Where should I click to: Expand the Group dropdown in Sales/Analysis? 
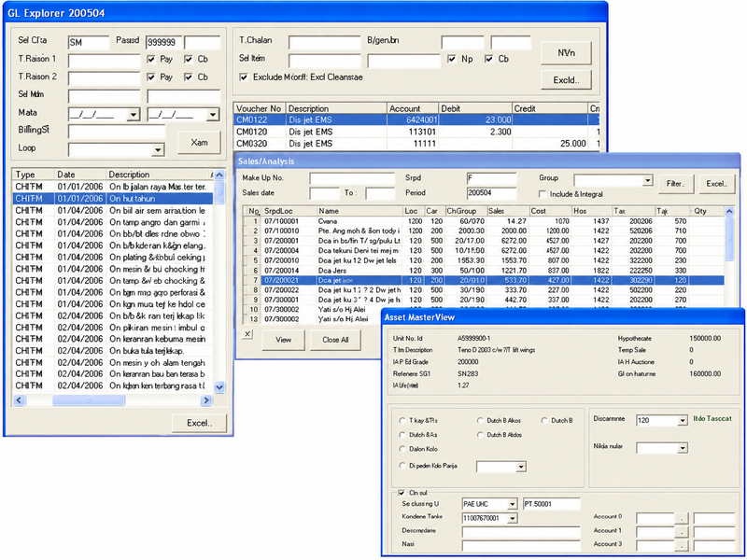[647, 180]
